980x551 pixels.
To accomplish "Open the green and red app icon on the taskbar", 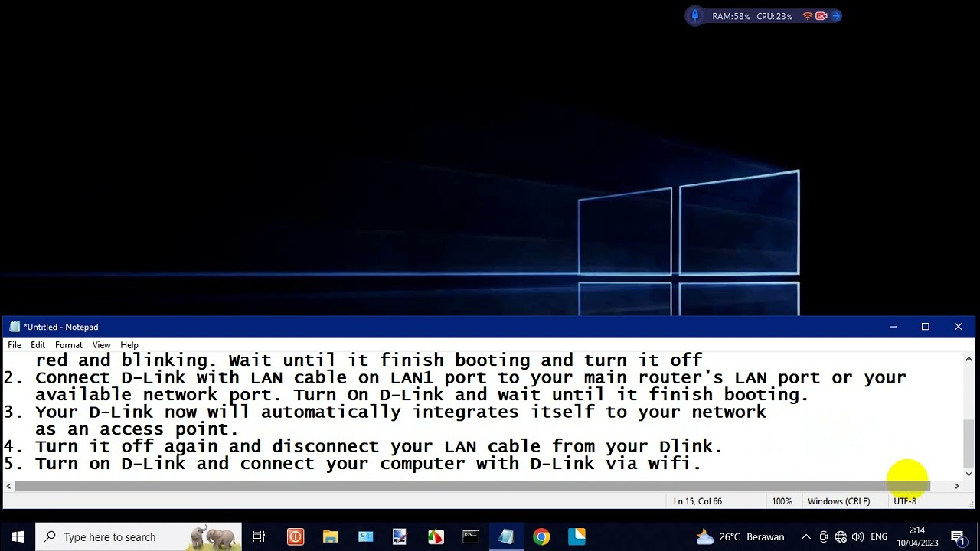I will pos(436,537).
